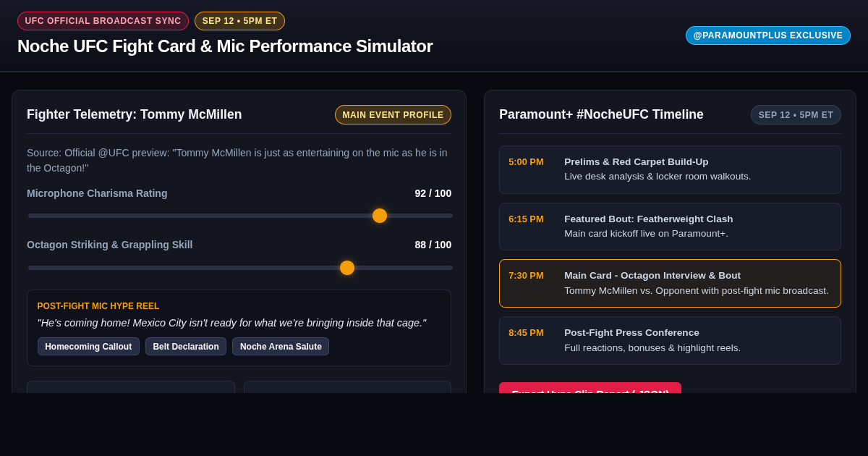
Task: Adjust the Octagon Striking & Grappling Skill slider
Action: [x=240, y=268]
